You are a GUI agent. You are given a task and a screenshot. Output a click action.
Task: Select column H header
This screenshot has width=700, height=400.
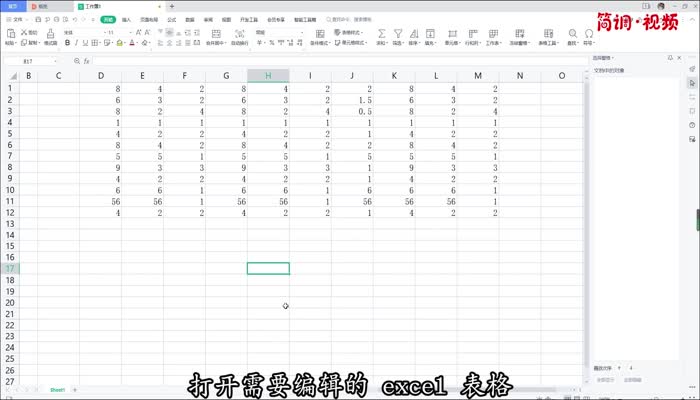[268, 76]
